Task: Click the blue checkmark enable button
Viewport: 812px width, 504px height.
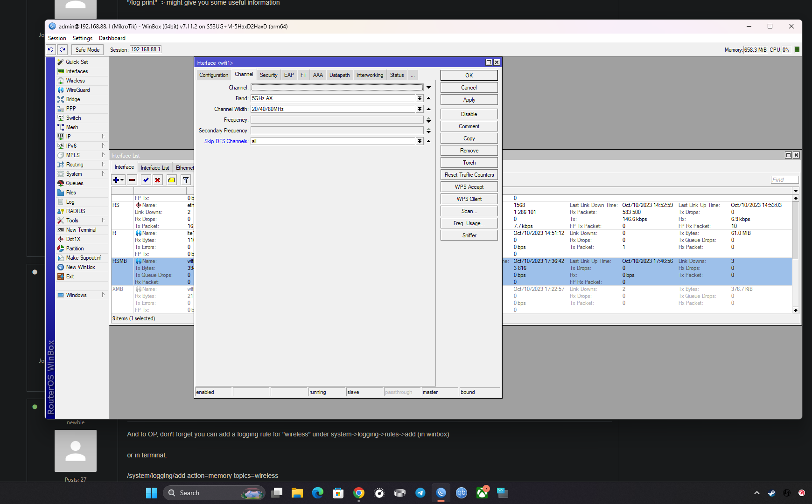Action: [x=146, y=180]
